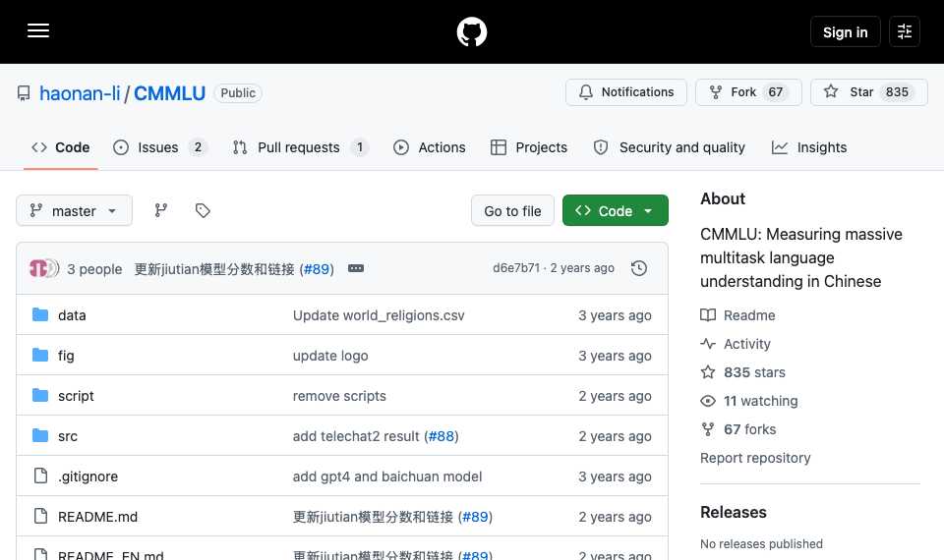View commit history clock icon

coord(639,268)
